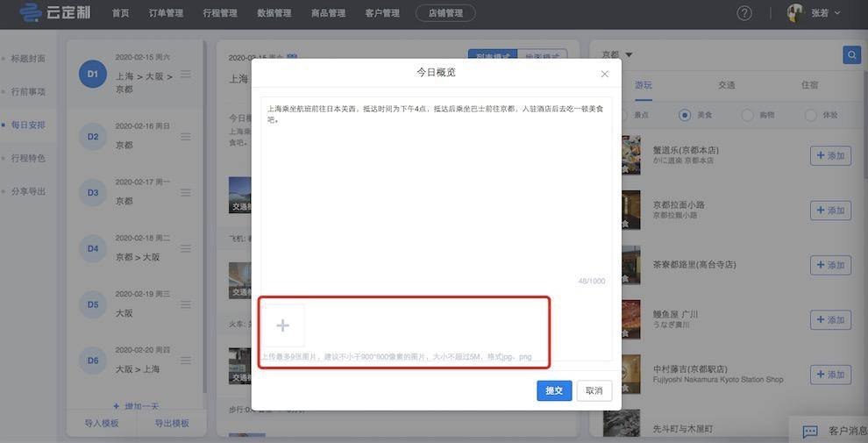Switch to the 住宿 tab
868x443 pixels.
809,85
